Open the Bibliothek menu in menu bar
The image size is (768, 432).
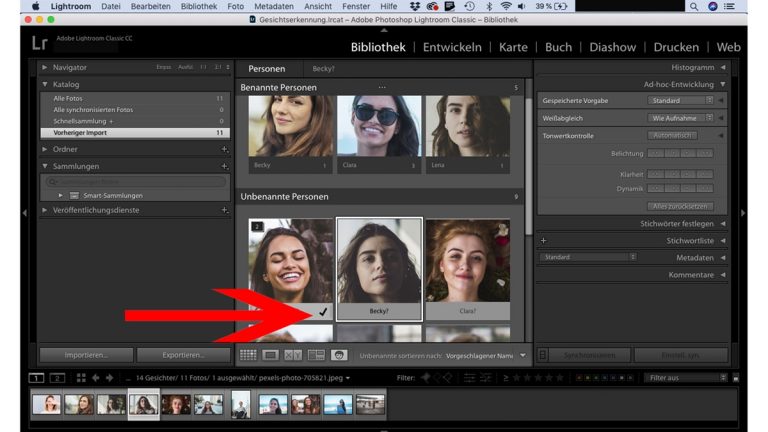(199, 6)
